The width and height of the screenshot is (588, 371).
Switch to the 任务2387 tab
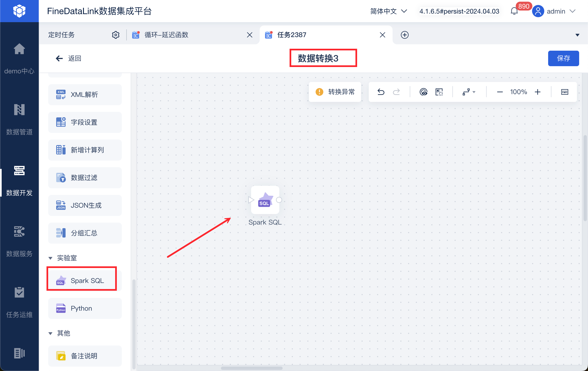292,35
